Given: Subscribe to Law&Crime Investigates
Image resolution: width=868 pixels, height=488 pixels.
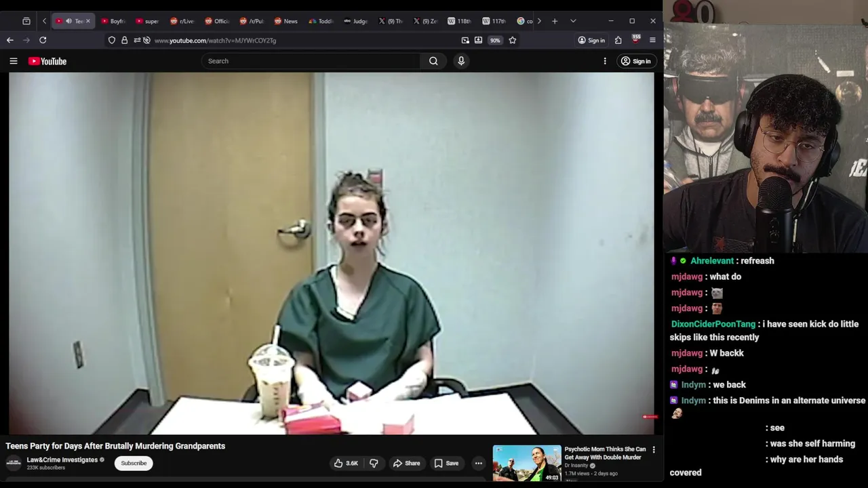Looking at the screenshot, I should tap(134, 463).
